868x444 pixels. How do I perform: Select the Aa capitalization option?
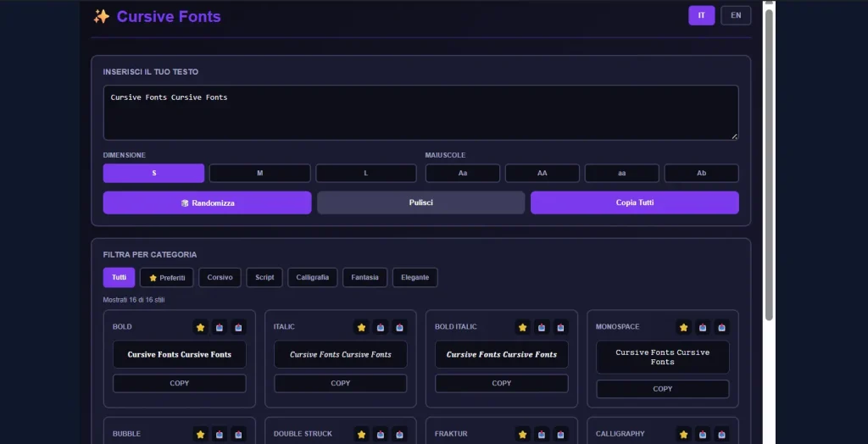463,174
